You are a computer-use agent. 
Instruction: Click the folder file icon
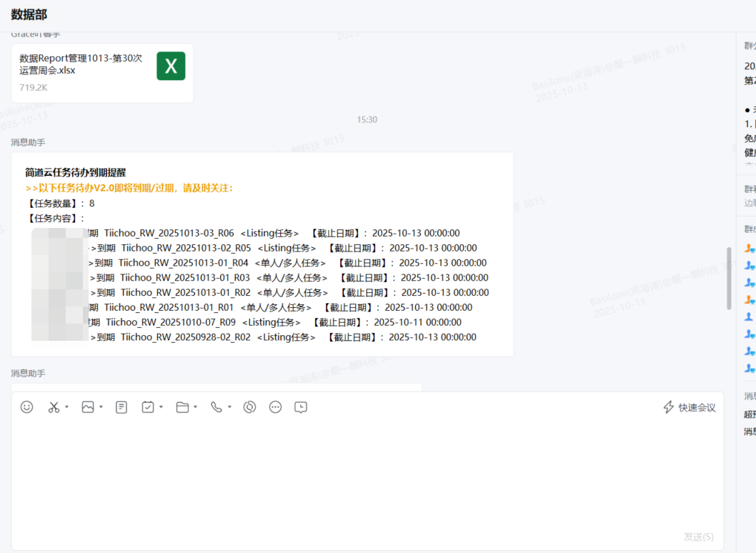(x=182, y=407)
